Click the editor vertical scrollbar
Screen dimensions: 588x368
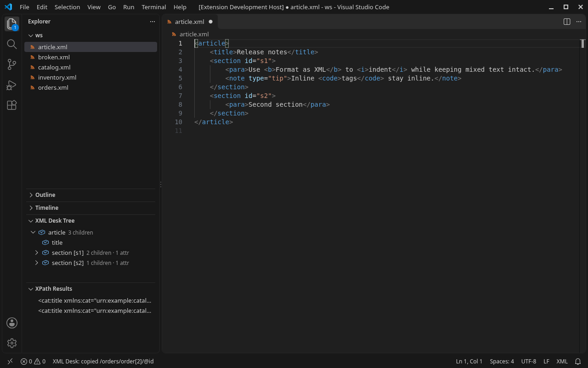coord(582,196)
